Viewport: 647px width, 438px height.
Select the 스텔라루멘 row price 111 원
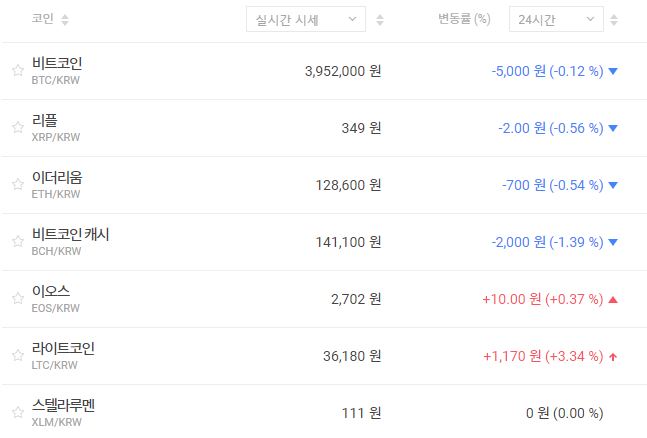click(361, 413)
